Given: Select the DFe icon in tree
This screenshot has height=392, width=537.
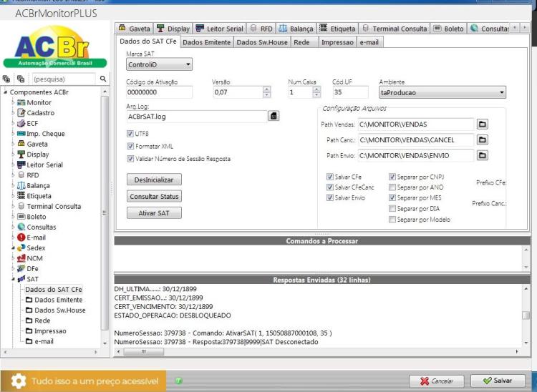Looking at the screenshot, I should tap(21, 268).
